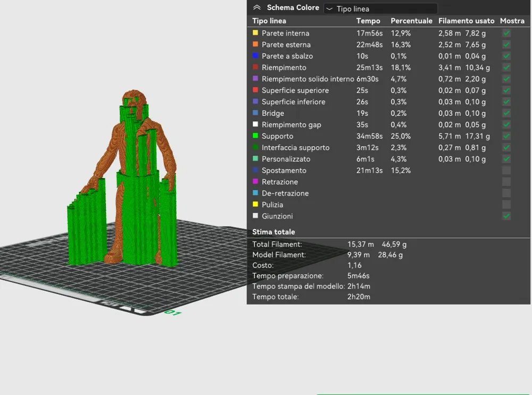Select the Tempo column header
Viewport: 532px width, 395px height.
point(368,21)
